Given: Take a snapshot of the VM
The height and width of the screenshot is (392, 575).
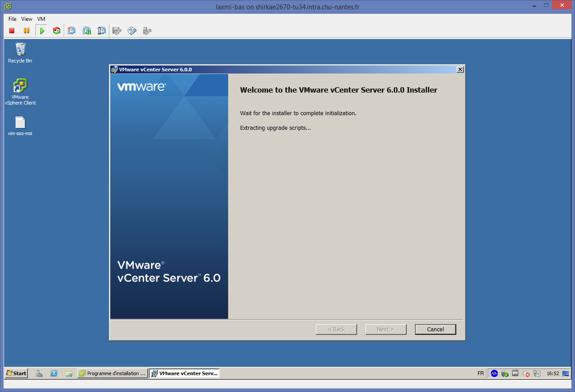Looking at the screenshot, I should [x=72, y=31].
